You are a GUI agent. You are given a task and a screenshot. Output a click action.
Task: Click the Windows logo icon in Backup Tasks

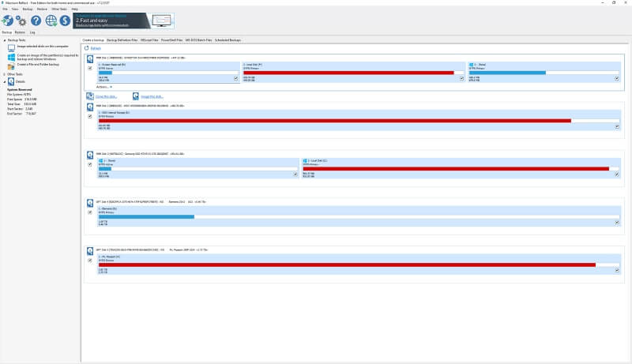[11, 57]
